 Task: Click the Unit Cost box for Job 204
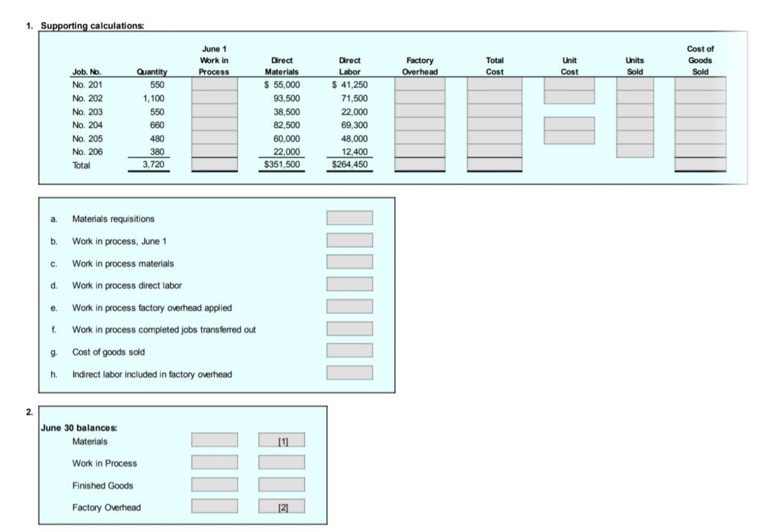pos(569,125)
